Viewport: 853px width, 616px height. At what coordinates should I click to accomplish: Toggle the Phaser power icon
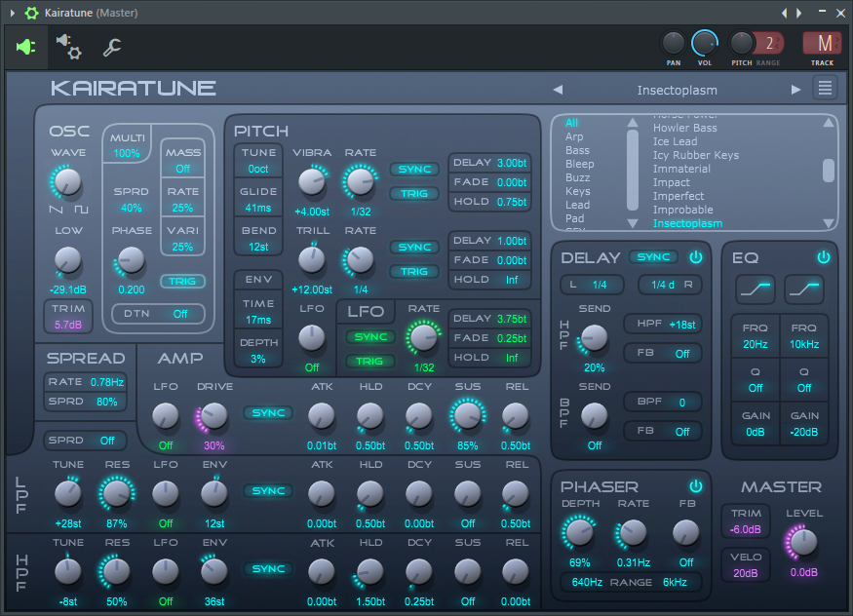point(696,486)
